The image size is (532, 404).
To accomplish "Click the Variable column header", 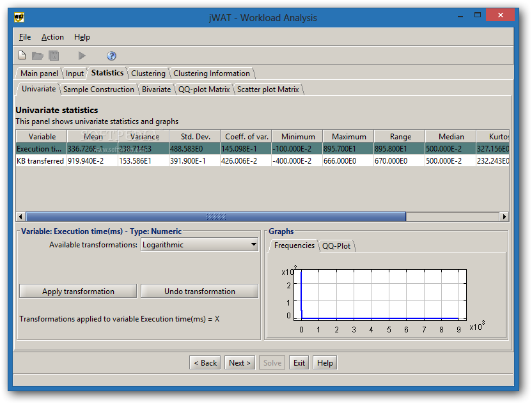I will click(x=42, y=136).
